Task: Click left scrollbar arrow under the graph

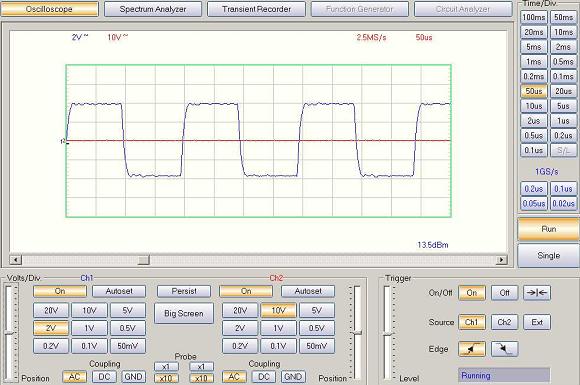Action: point(16,260)
